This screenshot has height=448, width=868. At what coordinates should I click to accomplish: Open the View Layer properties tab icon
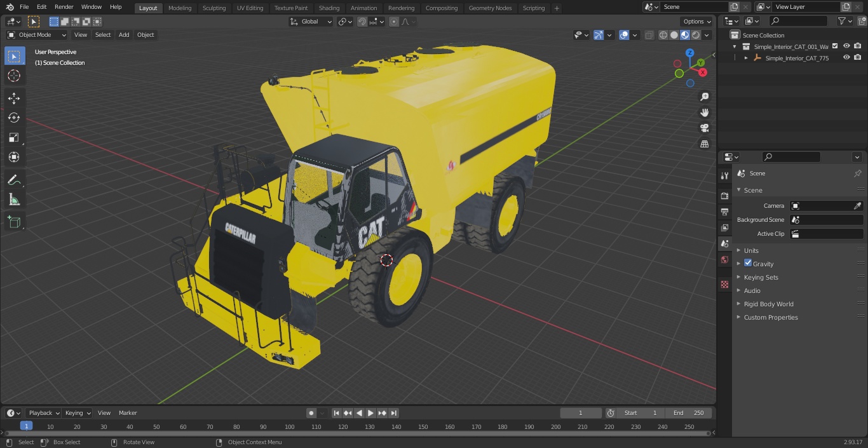[x=724, y=227]
